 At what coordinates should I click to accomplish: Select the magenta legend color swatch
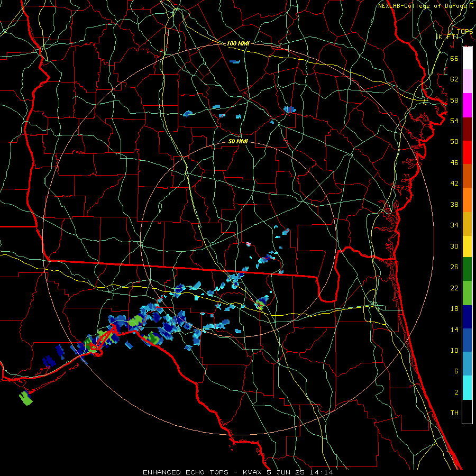click(467, 105)
